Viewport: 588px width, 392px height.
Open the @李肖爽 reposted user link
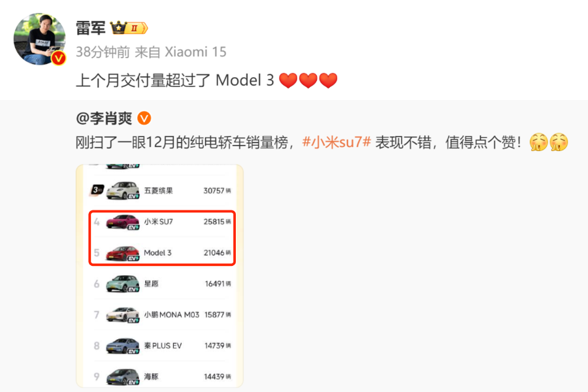(x=104, y=118)
